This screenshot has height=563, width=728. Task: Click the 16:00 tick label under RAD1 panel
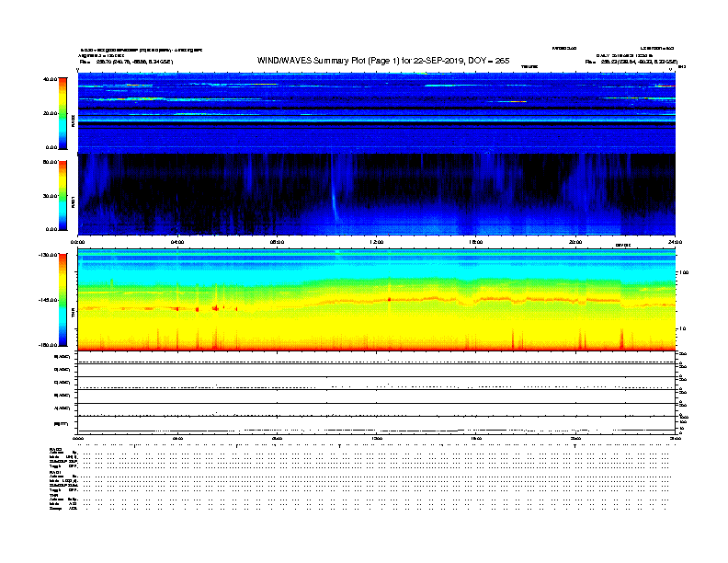(476, 242)
